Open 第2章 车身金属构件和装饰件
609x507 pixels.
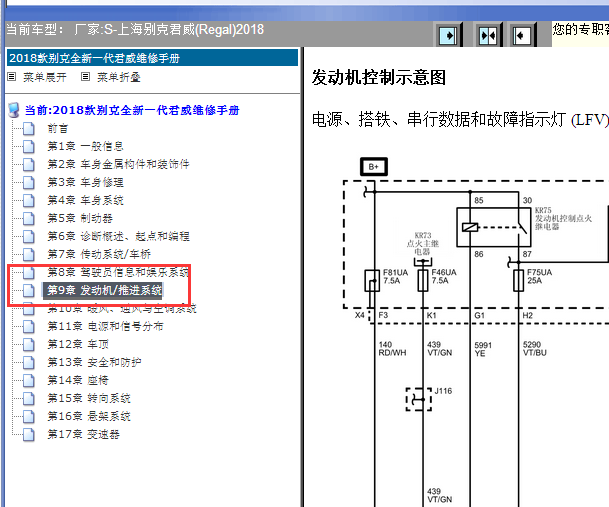tap(118, 164)
